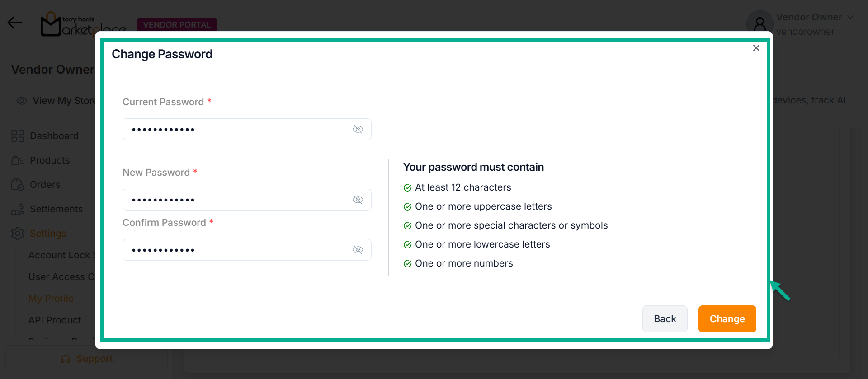Click the Orders basket icon
This screenshot has height=379, width=868.
pyautogui.click(x=18, y=185)
